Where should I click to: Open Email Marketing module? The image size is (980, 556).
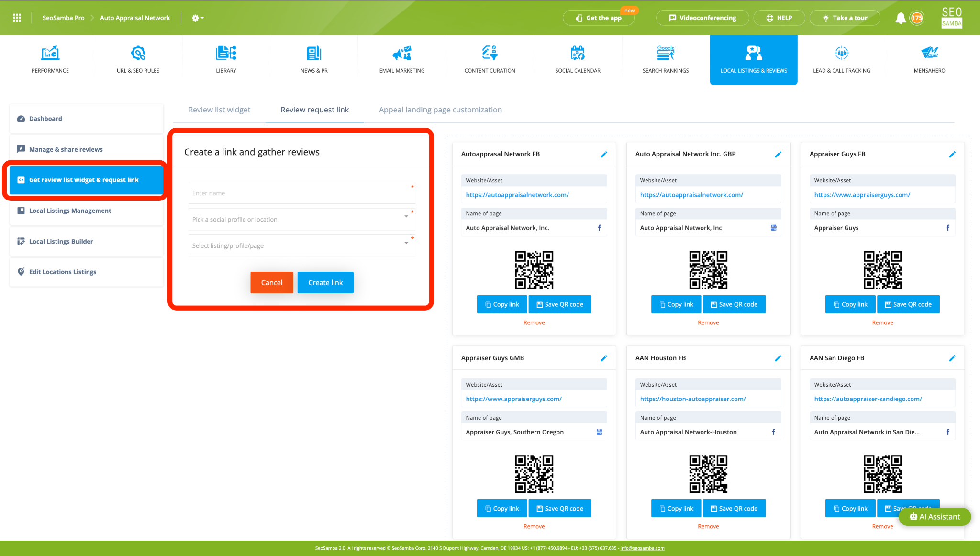(x=402, y=60)
